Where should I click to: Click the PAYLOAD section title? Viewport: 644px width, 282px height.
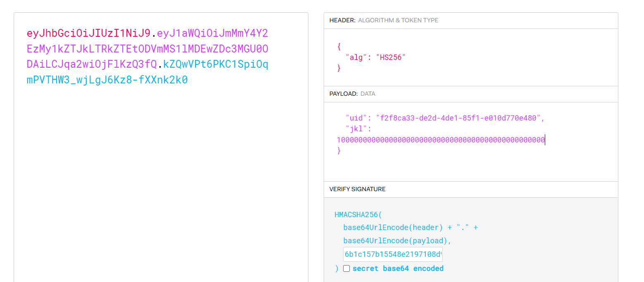[343, 94]
